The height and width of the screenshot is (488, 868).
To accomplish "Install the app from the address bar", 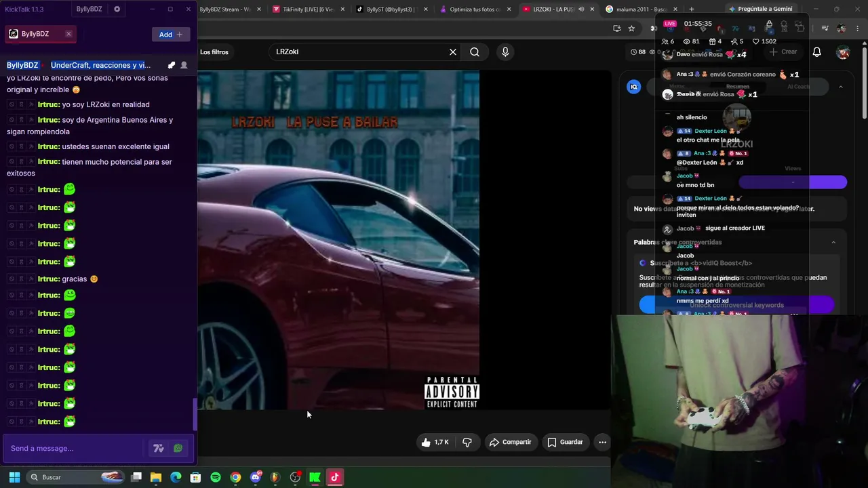I will (x=616, y=28).
